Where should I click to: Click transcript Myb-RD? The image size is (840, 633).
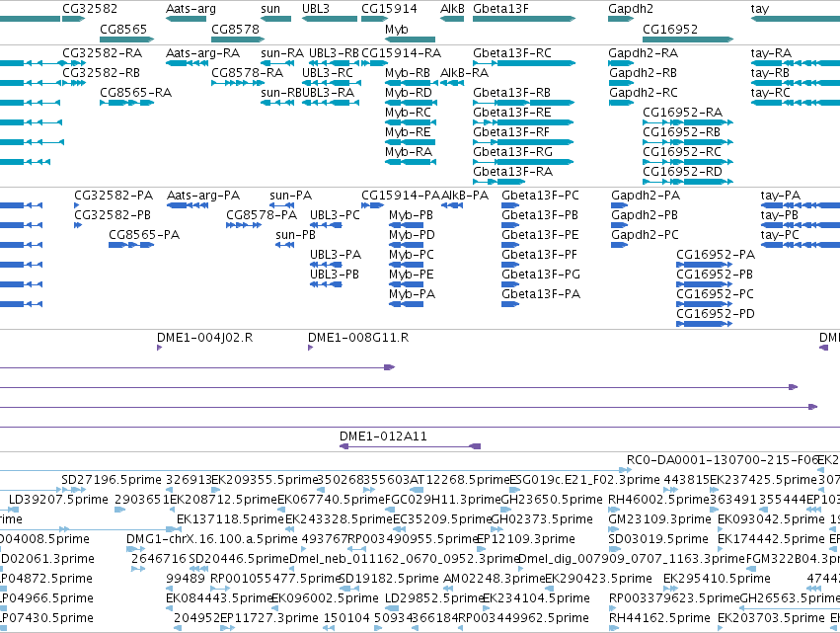409,103
